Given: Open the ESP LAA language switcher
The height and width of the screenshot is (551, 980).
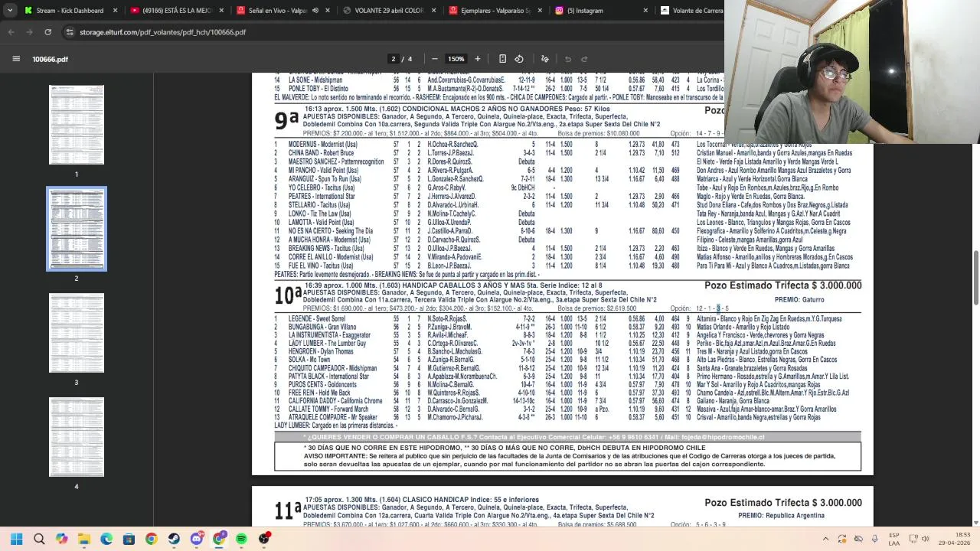Looking at the screenshot, I should click(x=894, y=539).
